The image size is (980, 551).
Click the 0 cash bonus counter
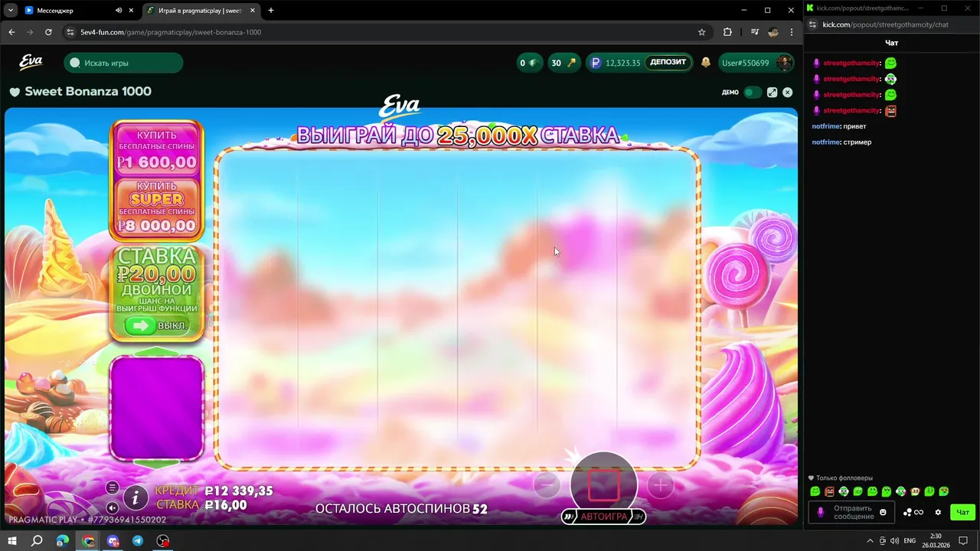[529, 63]
